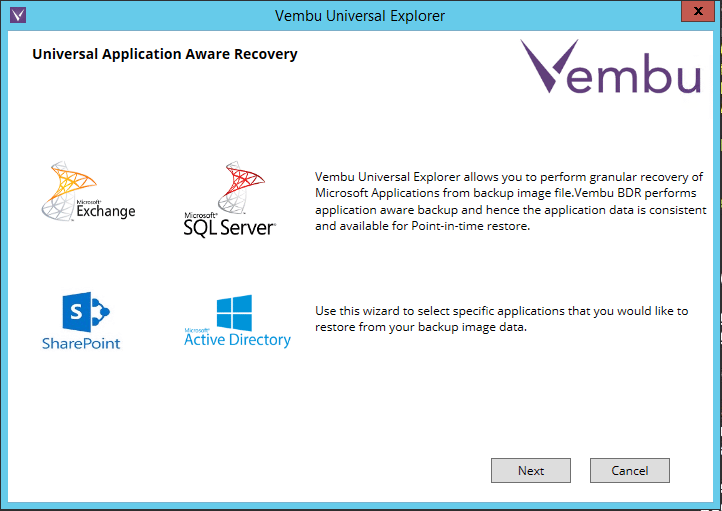
Task: Select the 'Universal Application Aware Recovery' heading
Action: click(165, 54)
